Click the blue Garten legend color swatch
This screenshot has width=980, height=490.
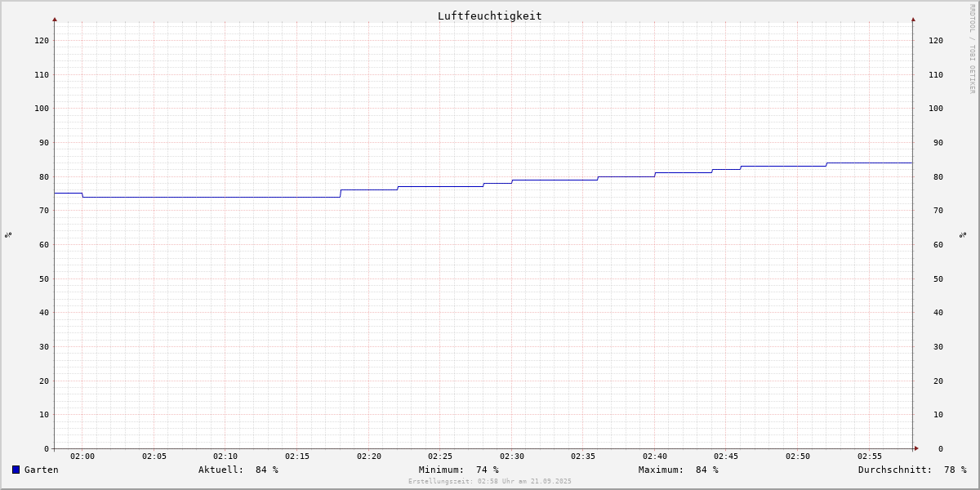tap(16, 470)
